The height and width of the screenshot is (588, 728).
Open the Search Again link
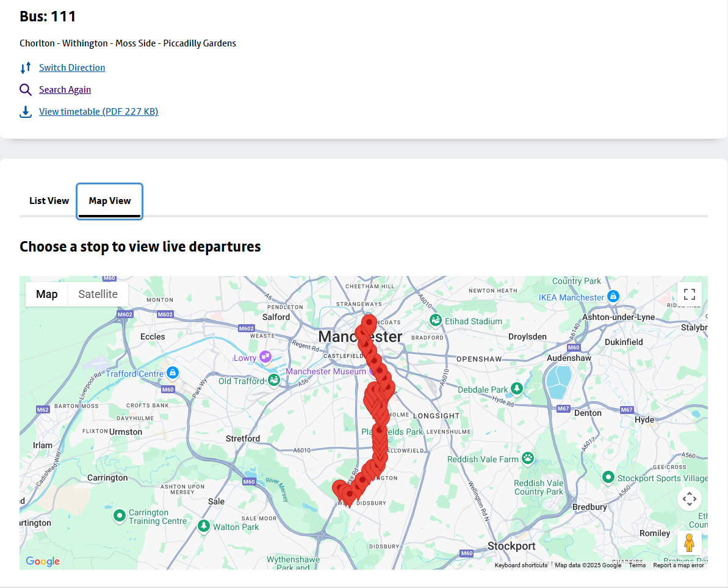(65, 90)
